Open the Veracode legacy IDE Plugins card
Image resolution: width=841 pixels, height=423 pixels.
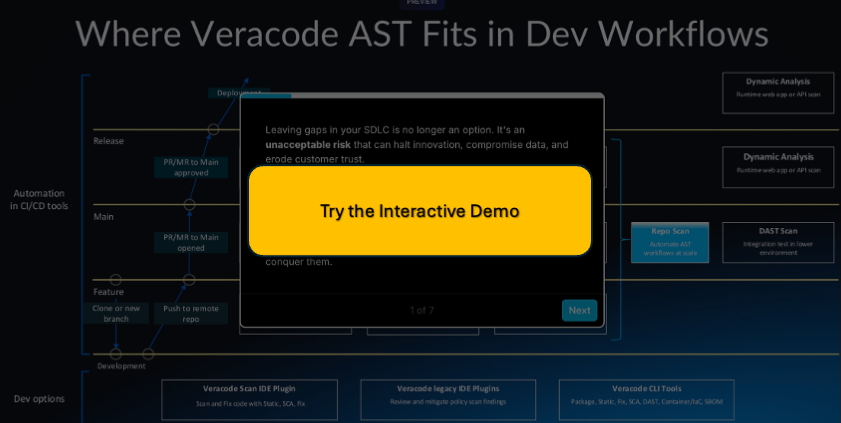448,399
